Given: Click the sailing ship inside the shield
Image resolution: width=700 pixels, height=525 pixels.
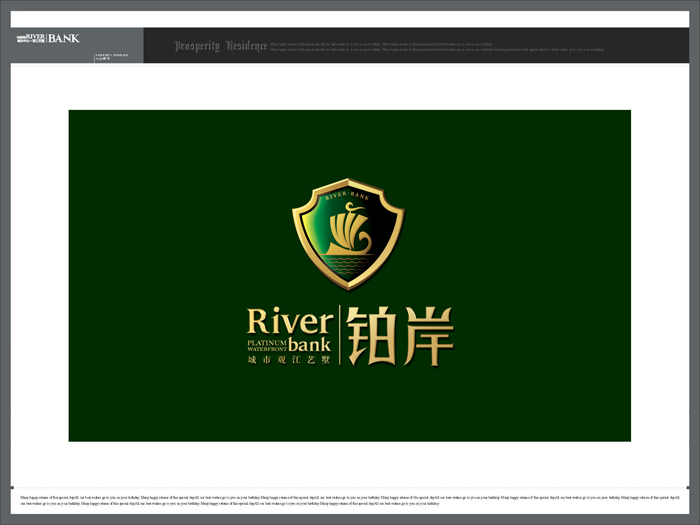Looking at the screenshot, I should tap(350, 228).
